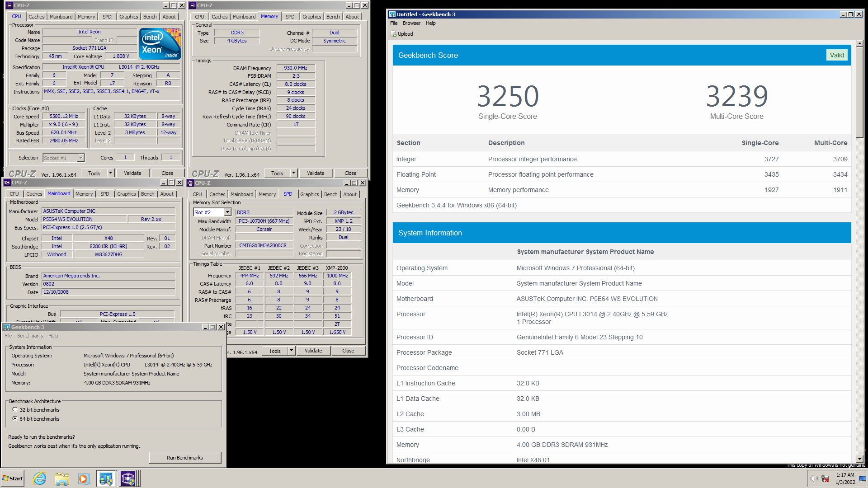The height and width of the screenshot is (488, 868).
Task: Switch to Caches tab in CPU-Z CPU window
Action: tap(37, 17)
